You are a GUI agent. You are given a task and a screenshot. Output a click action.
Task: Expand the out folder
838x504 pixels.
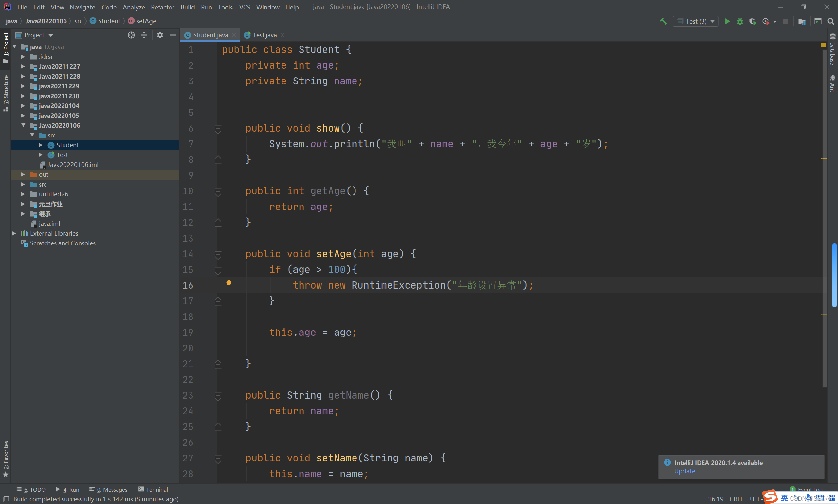pyautogui.click(x=23, y=174)
